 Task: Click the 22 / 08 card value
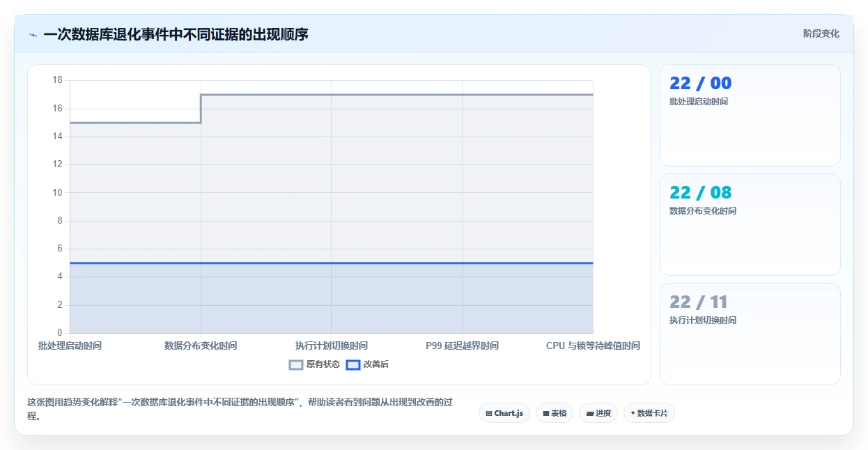701,193
